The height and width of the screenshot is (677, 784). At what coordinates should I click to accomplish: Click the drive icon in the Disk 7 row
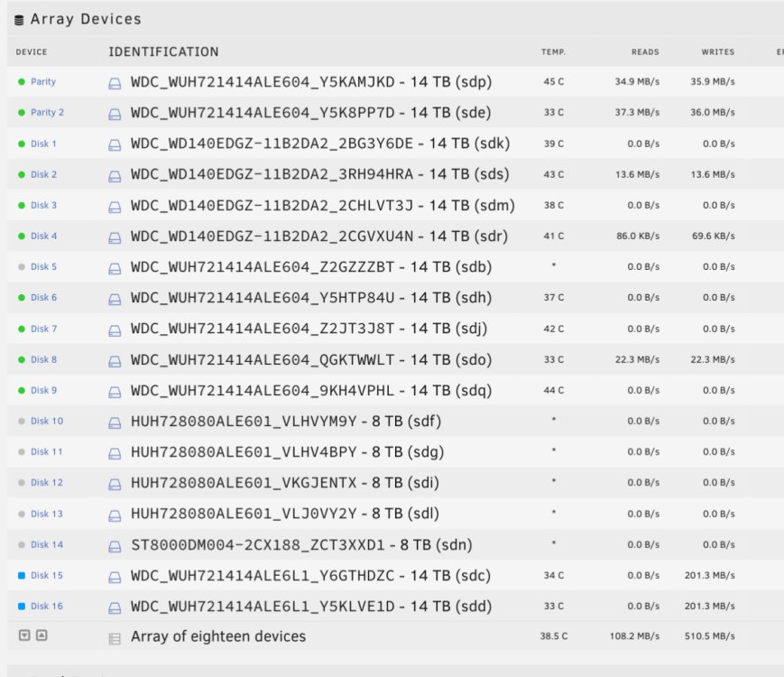115,330
